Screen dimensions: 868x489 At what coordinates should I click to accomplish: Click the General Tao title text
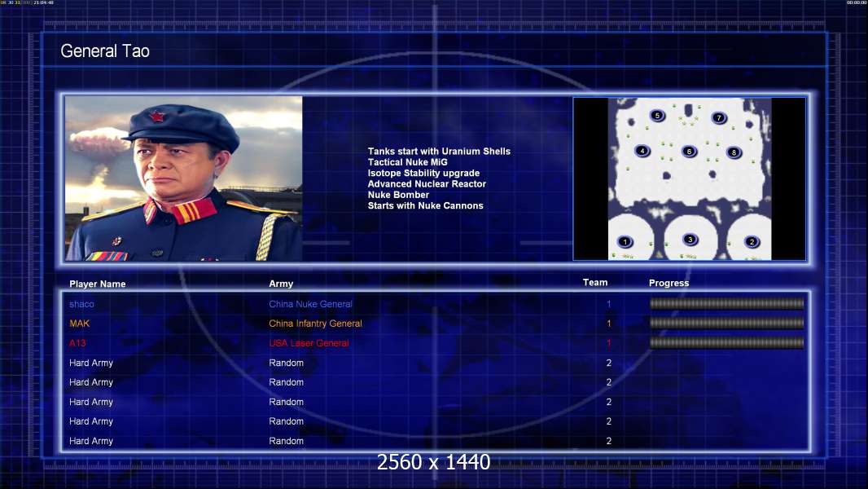105,51
